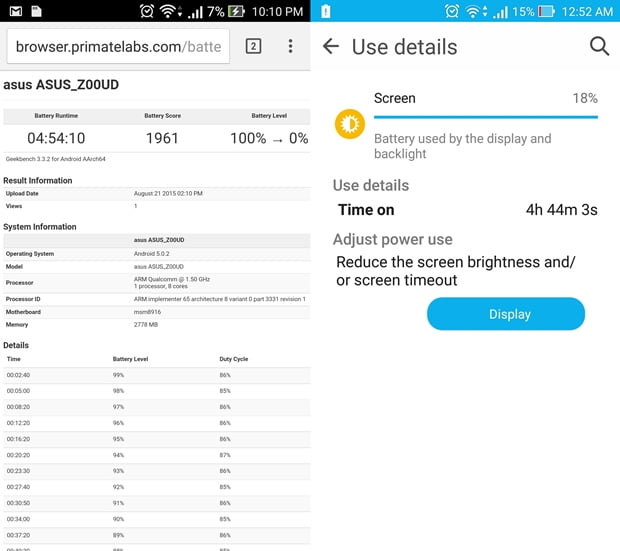
Task: Select the 89% battery level cell
Action: (x=118, y=535)
